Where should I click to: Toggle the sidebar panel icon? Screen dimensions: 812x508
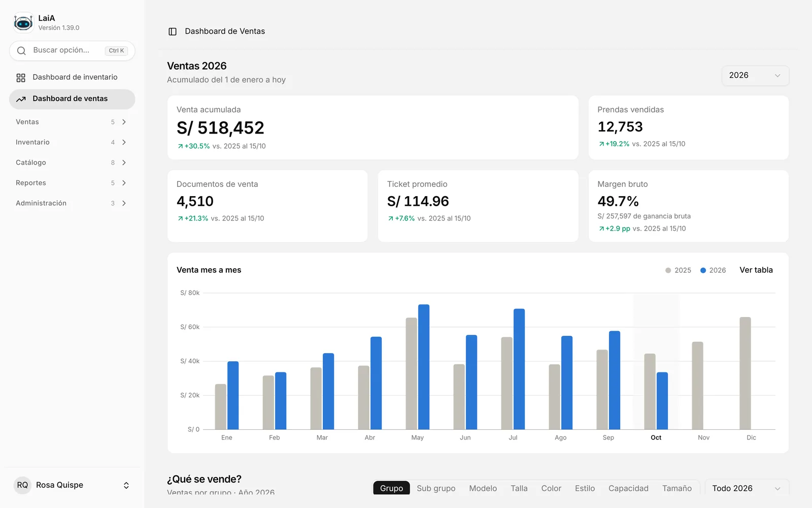pyautogui.click(x=173, y=31)
